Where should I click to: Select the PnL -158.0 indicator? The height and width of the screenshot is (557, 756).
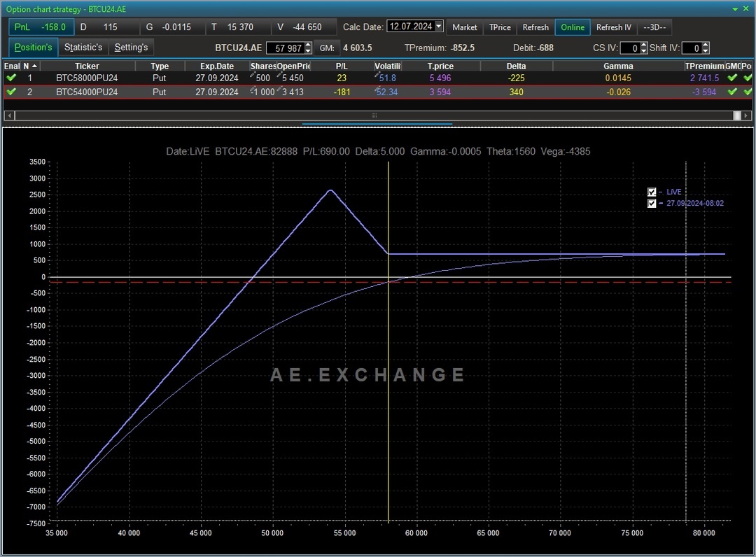(x=41, y=27)
